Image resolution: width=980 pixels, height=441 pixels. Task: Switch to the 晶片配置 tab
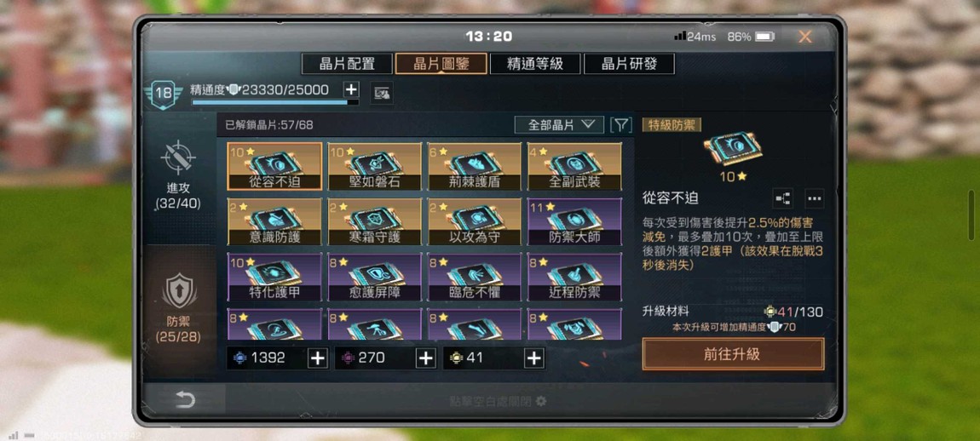coord(347,64)
